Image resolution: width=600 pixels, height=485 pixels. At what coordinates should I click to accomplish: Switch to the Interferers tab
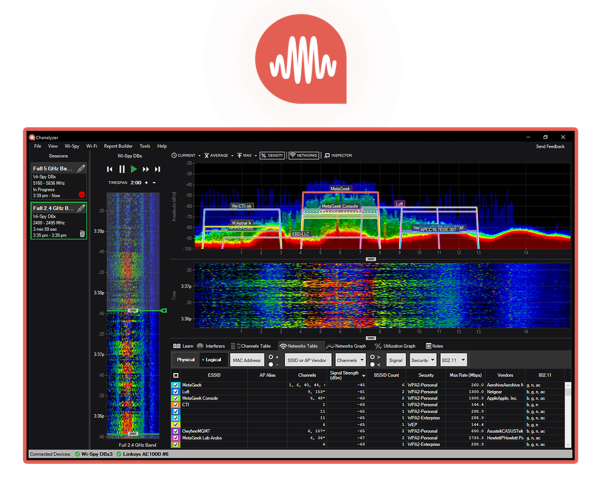211,346
